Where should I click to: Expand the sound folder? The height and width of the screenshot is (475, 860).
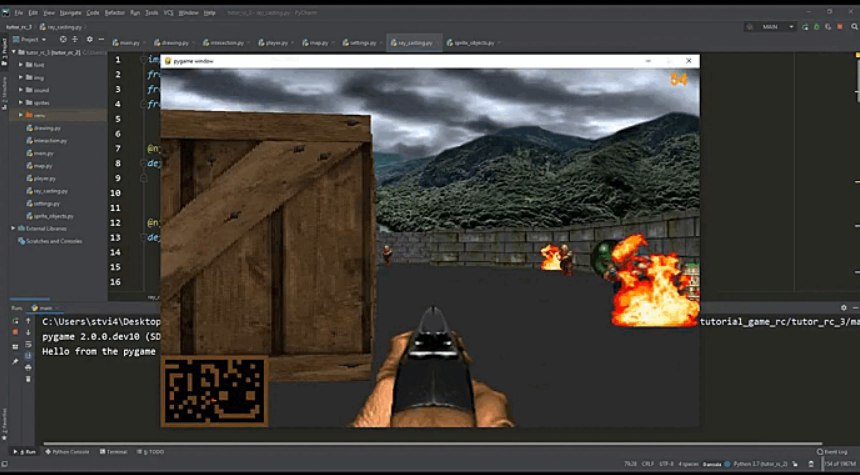tap(21, 90)
